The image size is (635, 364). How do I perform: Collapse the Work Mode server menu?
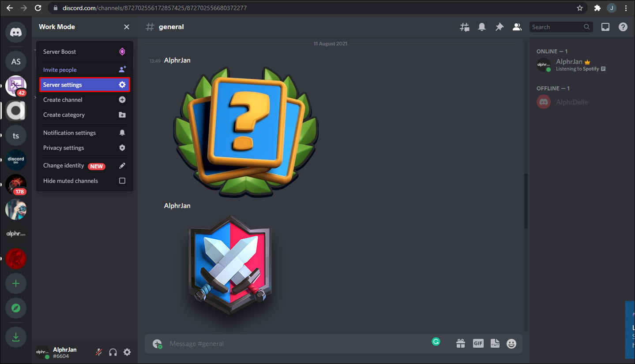127,27
